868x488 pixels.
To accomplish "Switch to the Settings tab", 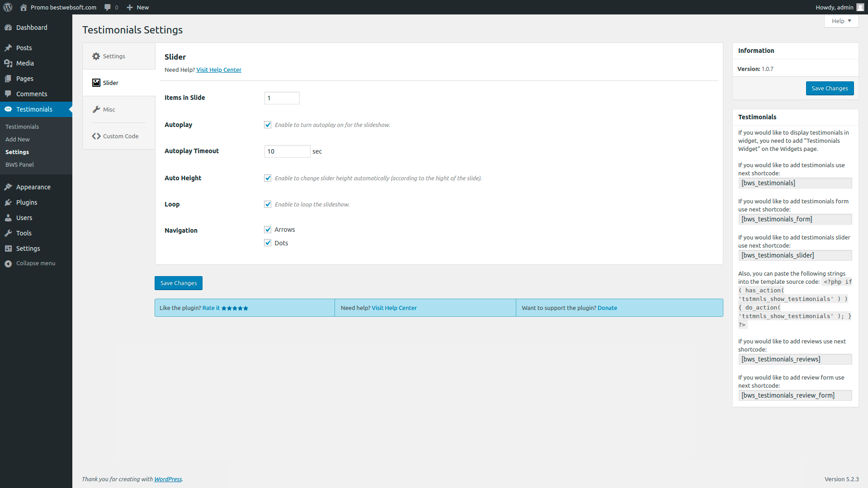I will [x=119, y=56].
